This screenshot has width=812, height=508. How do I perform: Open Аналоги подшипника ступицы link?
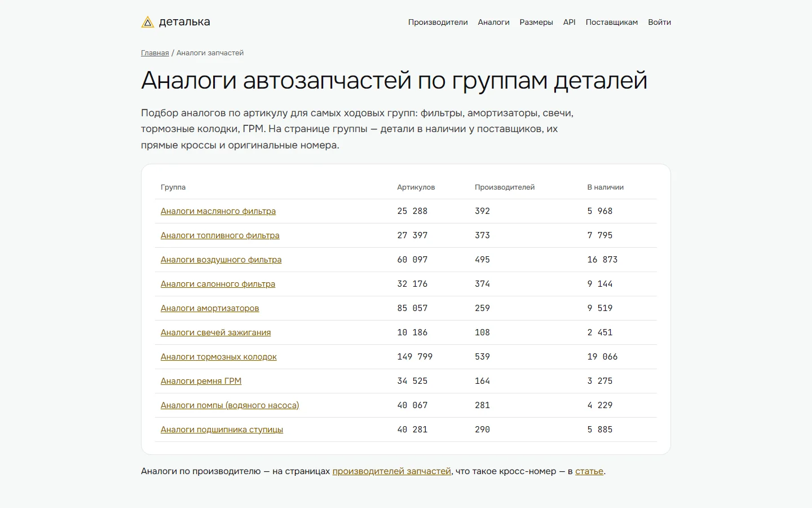222,430
